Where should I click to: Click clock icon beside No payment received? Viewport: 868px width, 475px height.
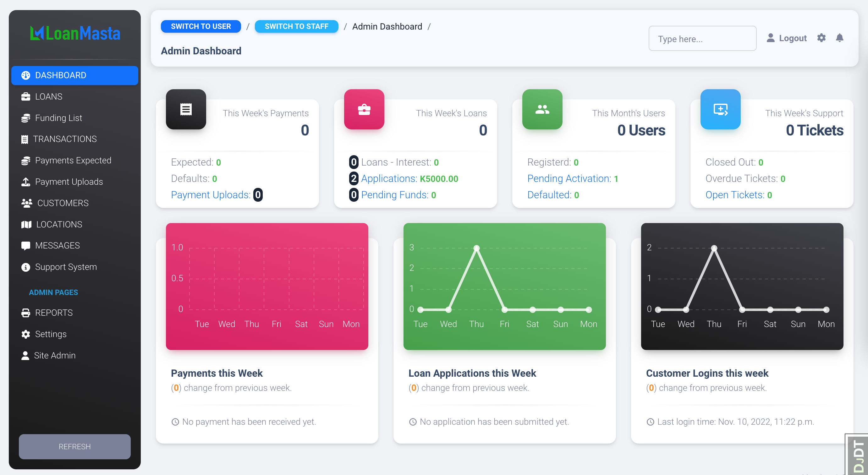(175, 422)
